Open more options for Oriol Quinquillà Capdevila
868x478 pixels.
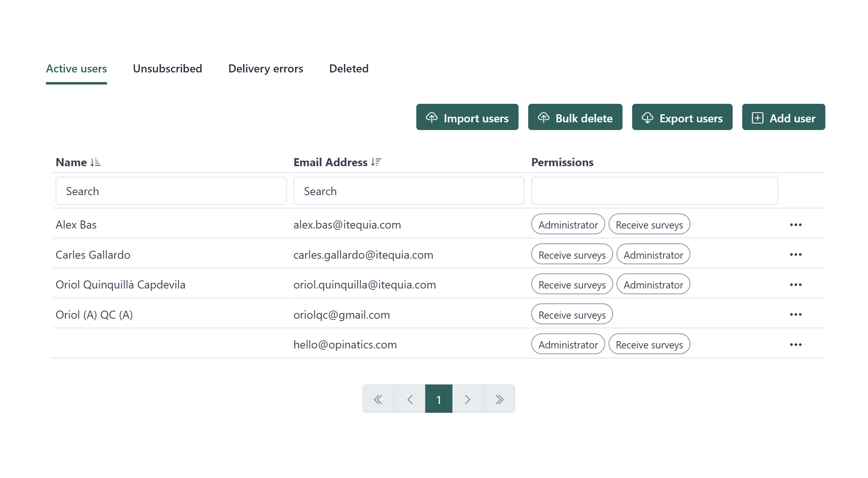pos(796,284)
